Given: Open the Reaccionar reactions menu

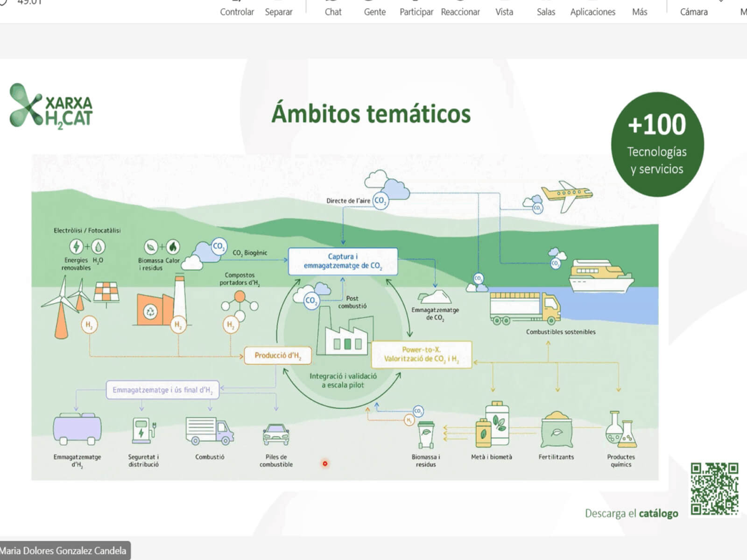Looking at the screenshot, I should point(460,12).
